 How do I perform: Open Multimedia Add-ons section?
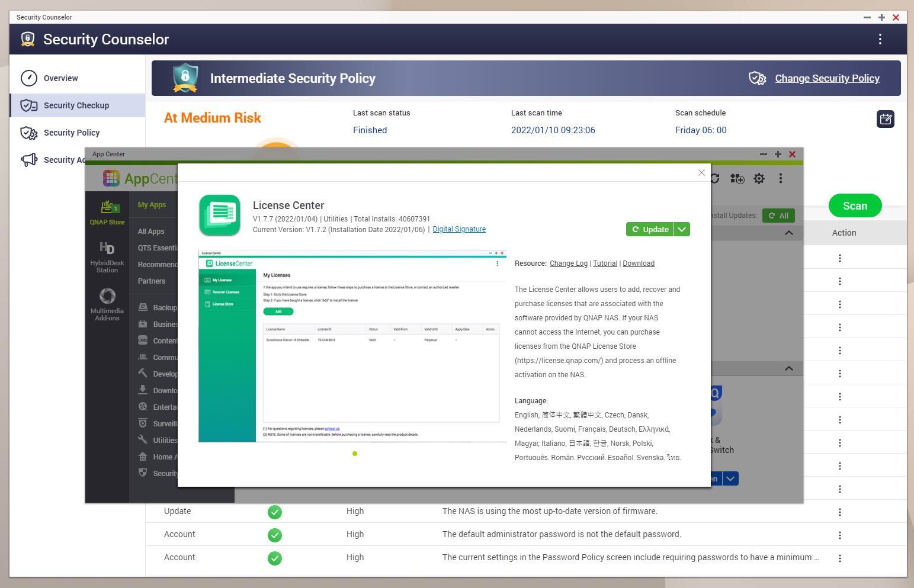tap(107, 304)
